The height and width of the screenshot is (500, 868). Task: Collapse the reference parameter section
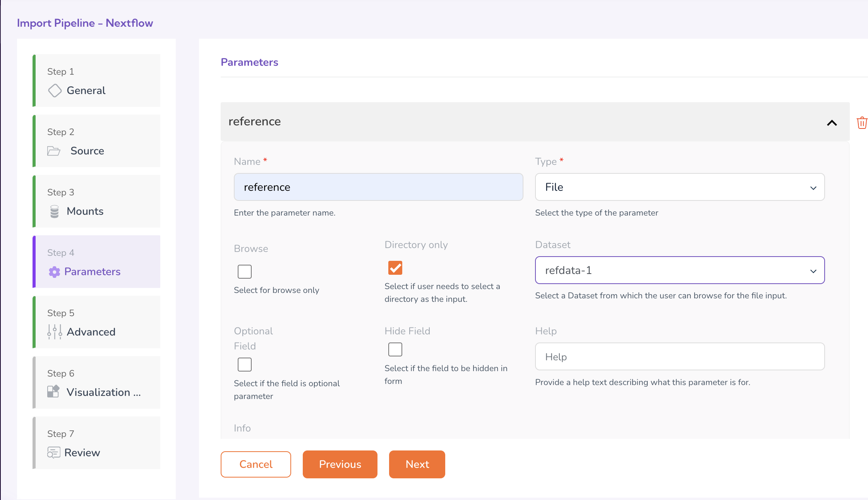click(x=832, y=123)
